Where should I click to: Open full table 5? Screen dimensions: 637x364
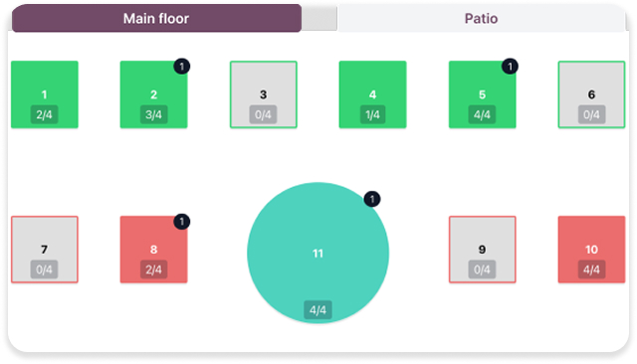[x=482, y=94]
